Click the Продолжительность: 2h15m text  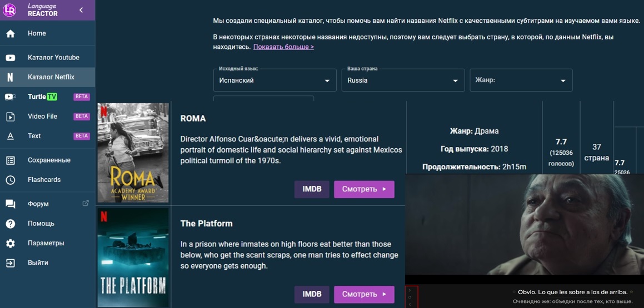[474, 167]
